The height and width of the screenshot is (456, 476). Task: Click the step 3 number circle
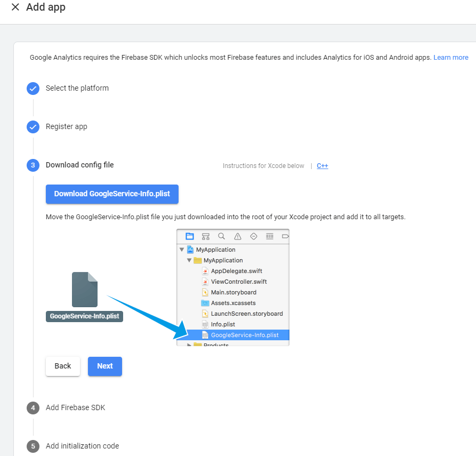click(x=33, y=165)
